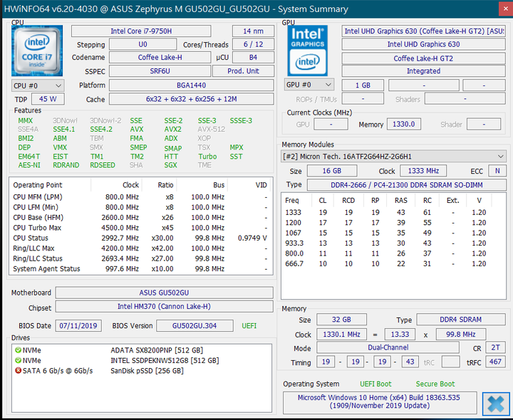Click the CR 2T field
513x420 pixels.
[496, 347]
